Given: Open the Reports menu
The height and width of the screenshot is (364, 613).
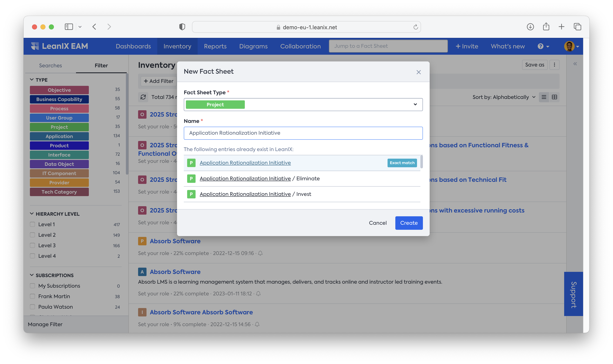Looking at the screenshot, I should coord(215,46).
